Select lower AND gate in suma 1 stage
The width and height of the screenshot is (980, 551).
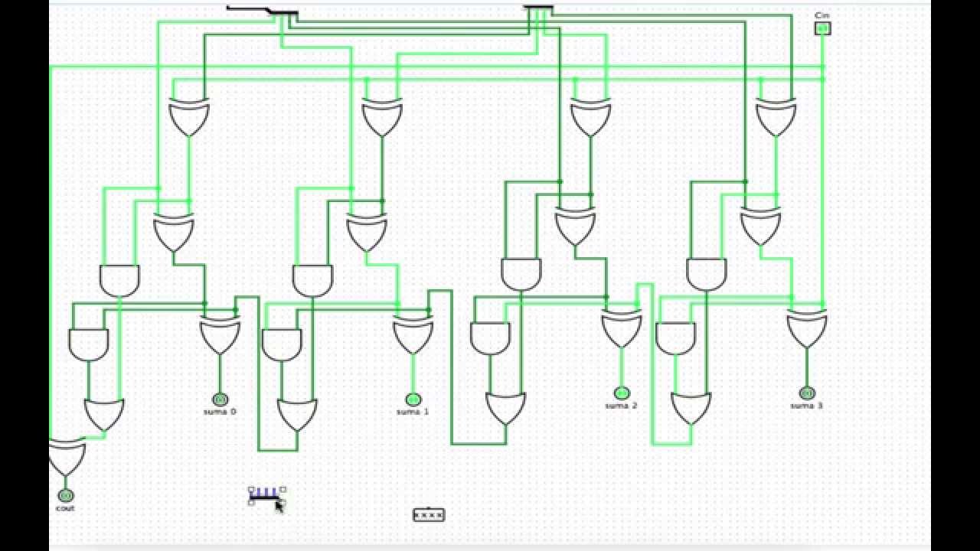(x=282, y=345)
